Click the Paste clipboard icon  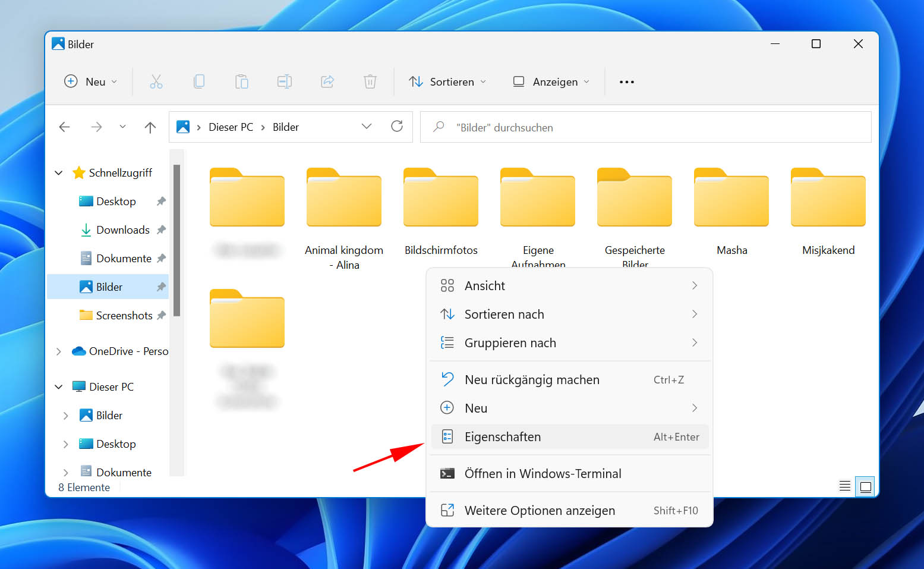coord(242,81)
